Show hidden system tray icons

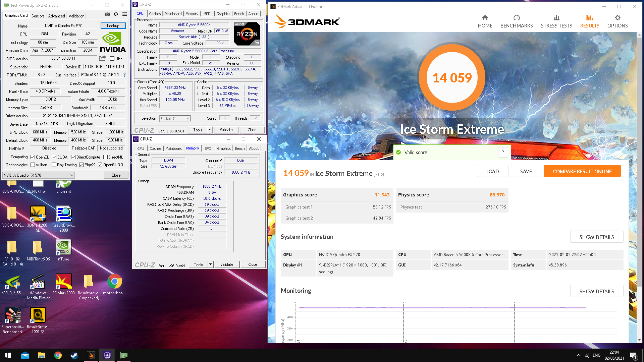(x=578, y=355)
